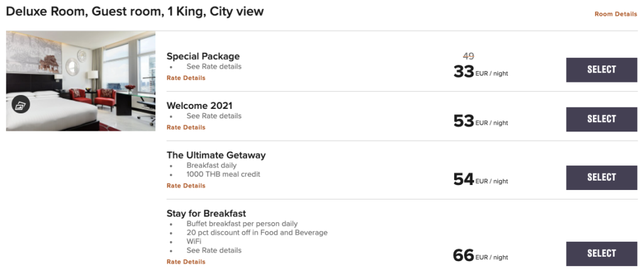Click the Deluxe Room King City view heading
Screen dimensions: 644x275
point(135,11)
